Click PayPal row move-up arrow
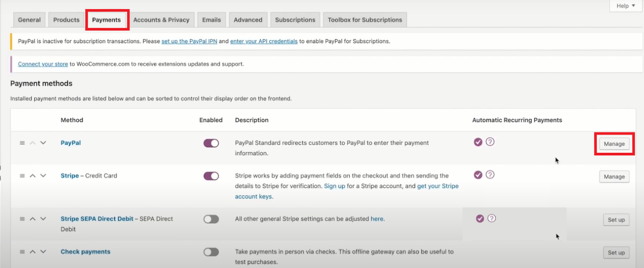Viewport: 644px width, 268px height. pos(33,143)
